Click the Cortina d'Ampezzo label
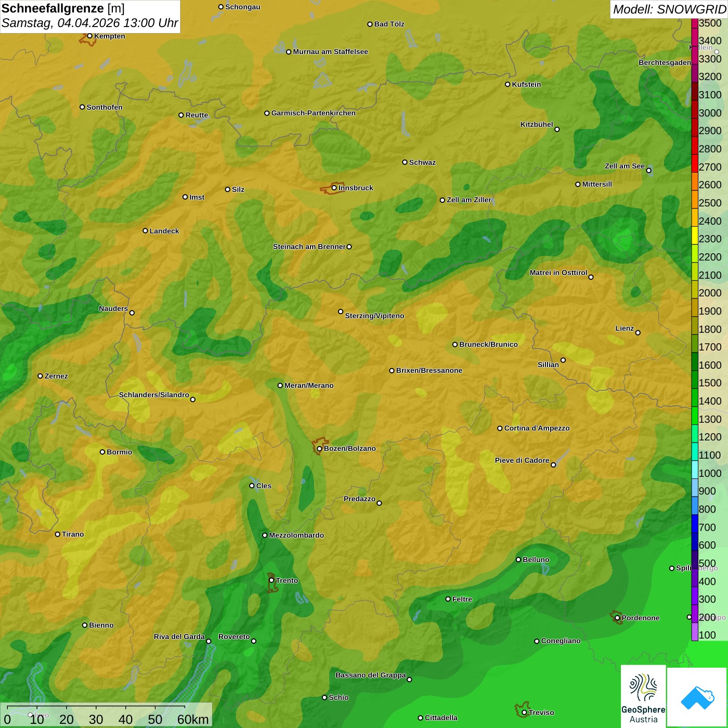The width and height of the screenshot is (728, 728). (537, 428)
